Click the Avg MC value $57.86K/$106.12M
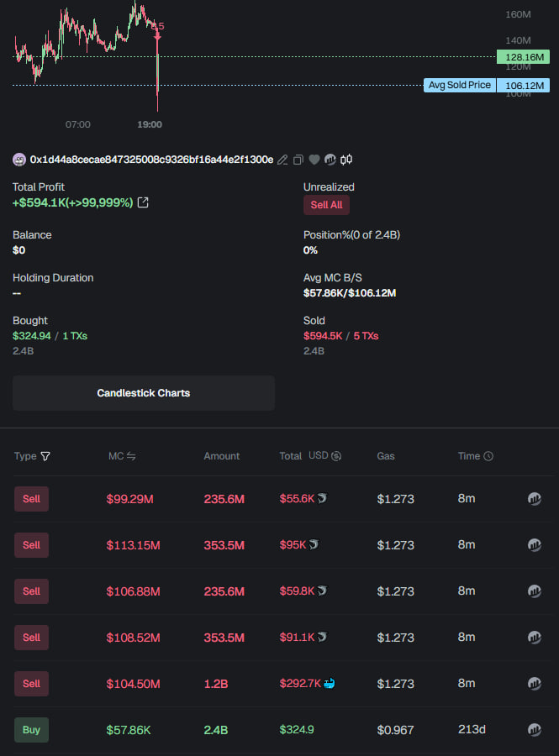 pyautogui.click(x=350, y=293)
